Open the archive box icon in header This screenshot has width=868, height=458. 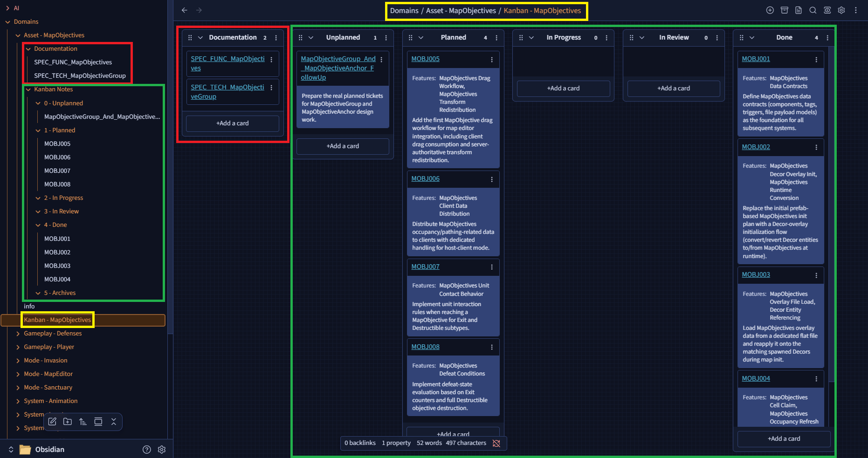click(784, 10)
